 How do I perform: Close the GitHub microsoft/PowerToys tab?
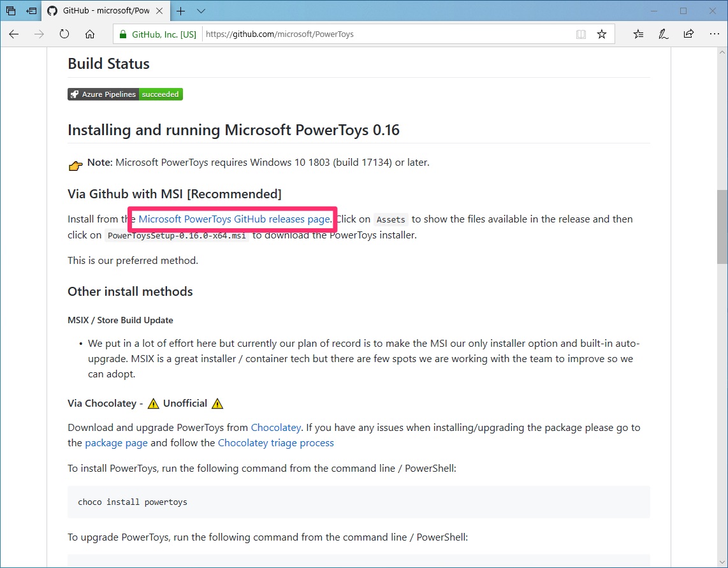coord(159,11)
